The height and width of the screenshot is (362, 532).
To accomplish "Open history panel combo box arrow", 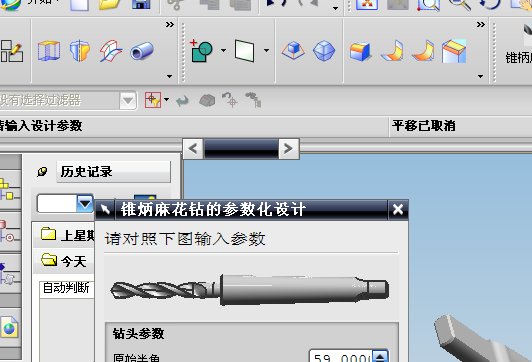I will [x=85, y=204].
